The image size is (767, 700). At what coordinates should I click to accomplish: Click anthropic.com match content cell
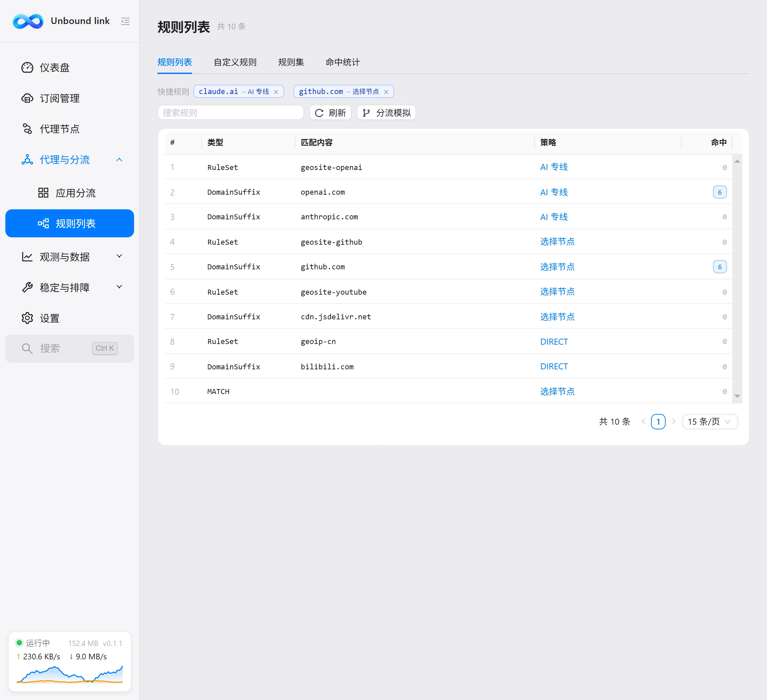pos(329,217)
